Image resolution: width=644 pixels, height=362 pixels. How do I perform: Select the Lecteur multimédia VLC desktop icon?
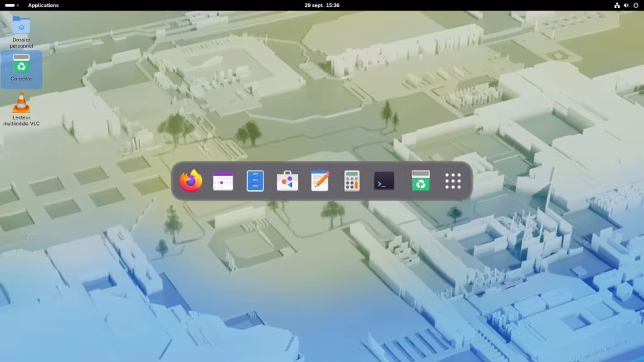pyautogui.click(x=21, y=109)
